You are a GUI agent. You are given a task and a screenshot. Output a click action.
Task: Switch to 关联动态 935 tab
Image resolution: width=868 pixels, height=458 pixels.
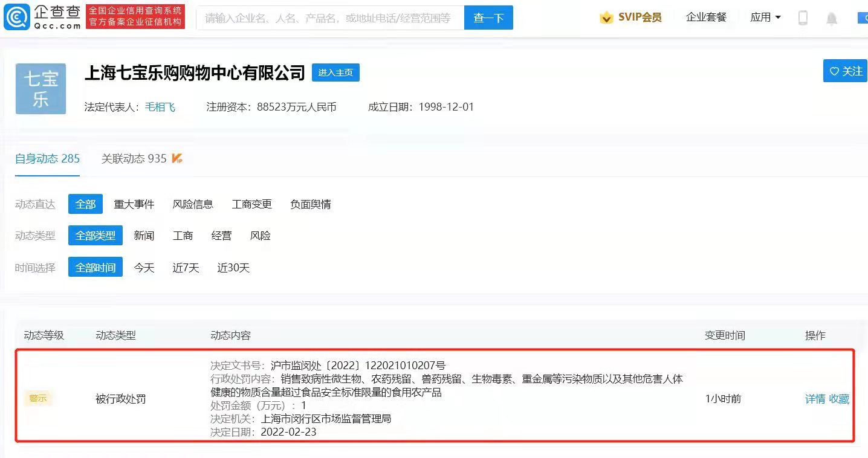click(134, 158)
